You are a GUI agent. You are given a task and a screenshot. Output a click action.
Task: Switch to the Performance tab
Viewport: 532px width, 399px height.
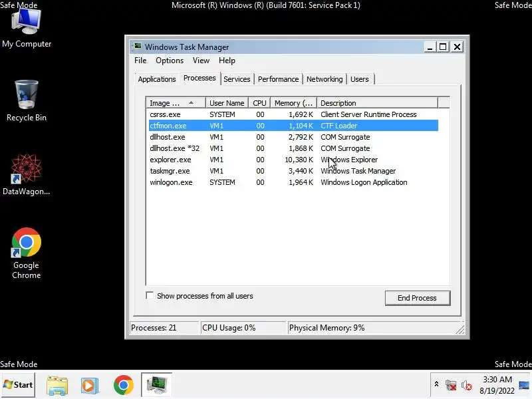(278, 79)
